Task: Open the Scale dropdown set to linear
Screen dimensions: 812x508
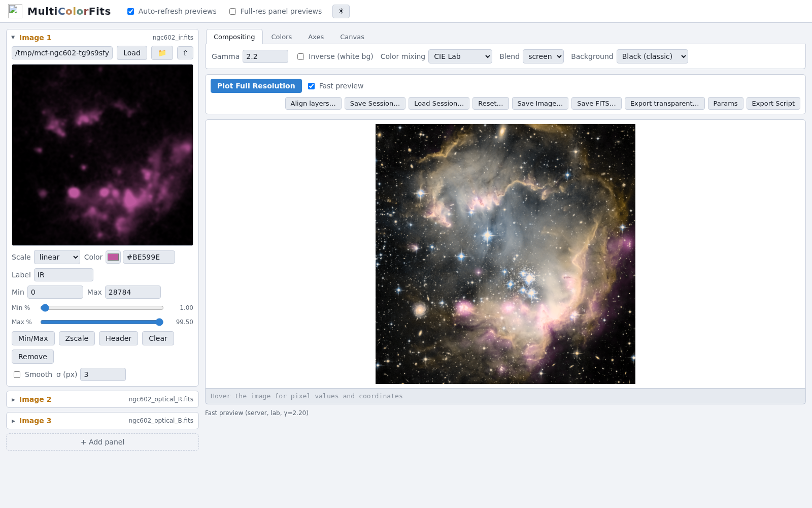Action: (57, 257)
